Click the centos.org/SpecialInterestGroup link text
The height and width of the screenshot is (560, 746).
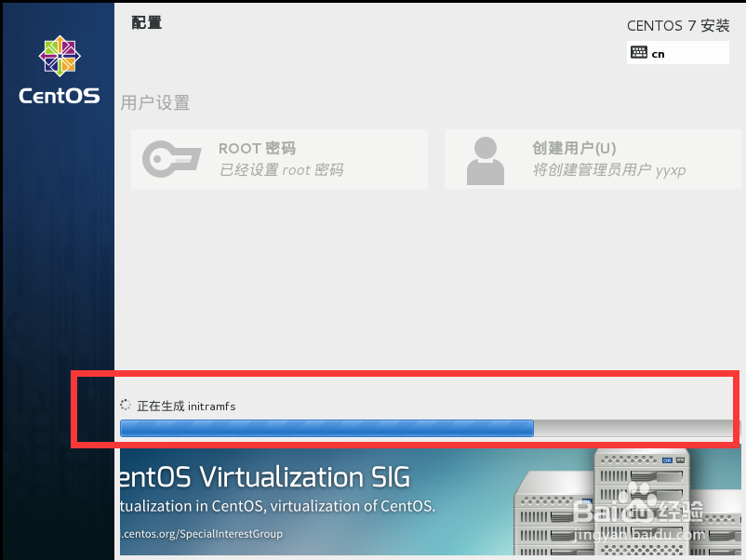[201, 534]
